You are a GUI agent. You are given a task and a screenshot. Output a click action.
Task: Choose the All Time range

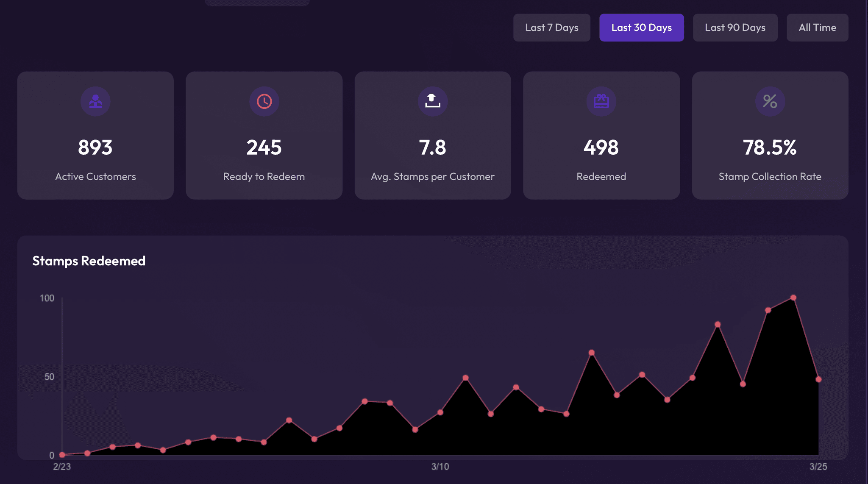[817, 28]
